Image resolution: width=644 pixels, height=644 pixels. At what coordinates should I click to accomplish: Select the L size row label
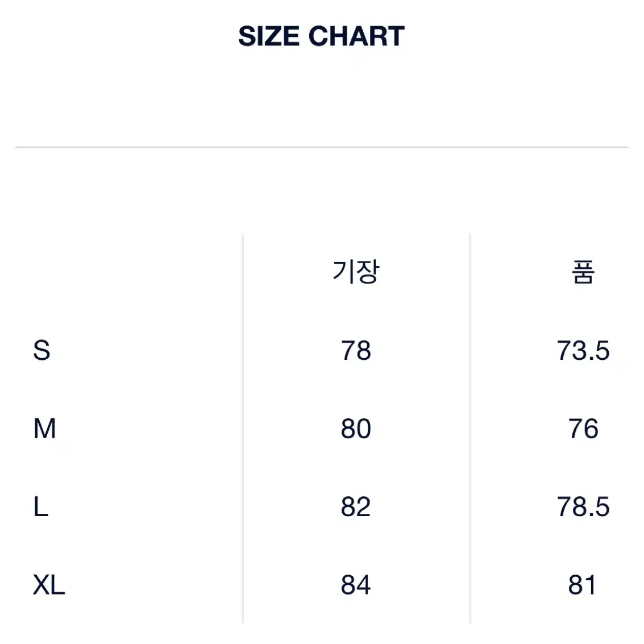41,506
